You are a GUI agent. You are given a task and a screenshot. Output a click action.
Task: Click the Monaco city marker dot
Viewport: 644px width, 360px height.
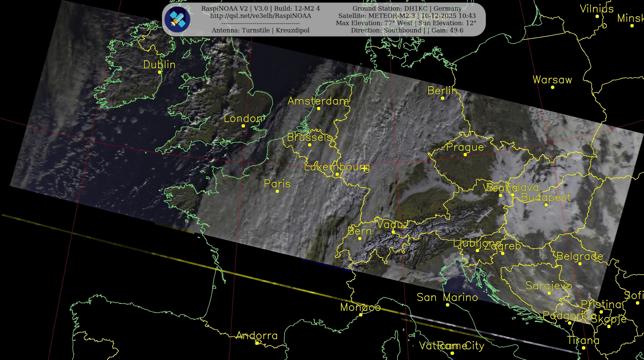[361, 315]
